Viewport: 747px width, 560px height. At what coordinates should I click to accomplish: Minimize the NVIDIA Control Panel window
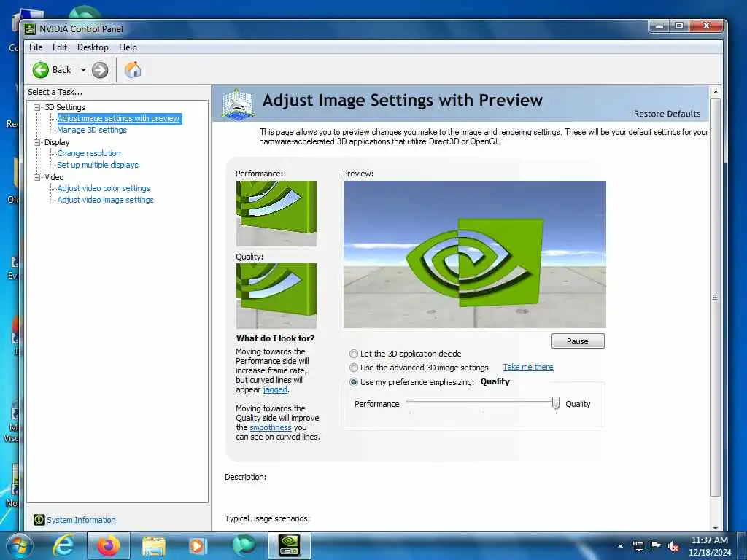coord(659,26)
